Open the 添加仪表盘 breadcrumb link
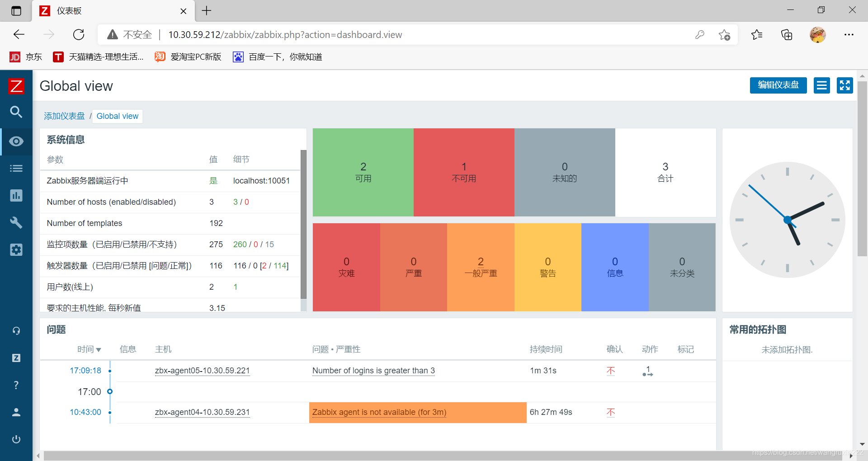Screen dimensions: 868x461 64,116
